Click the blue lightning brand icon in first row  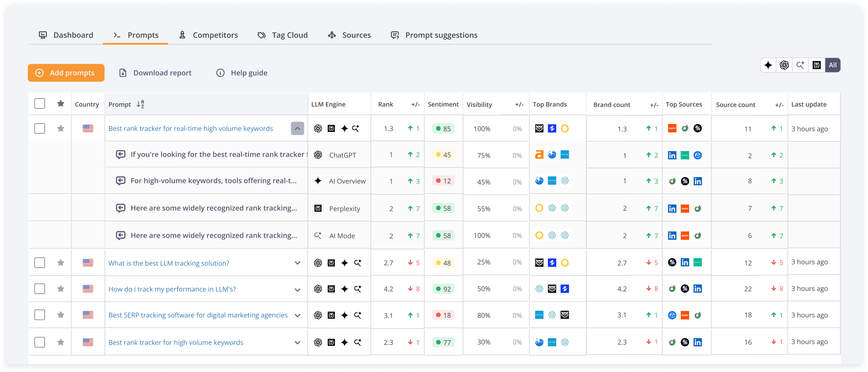552,129
